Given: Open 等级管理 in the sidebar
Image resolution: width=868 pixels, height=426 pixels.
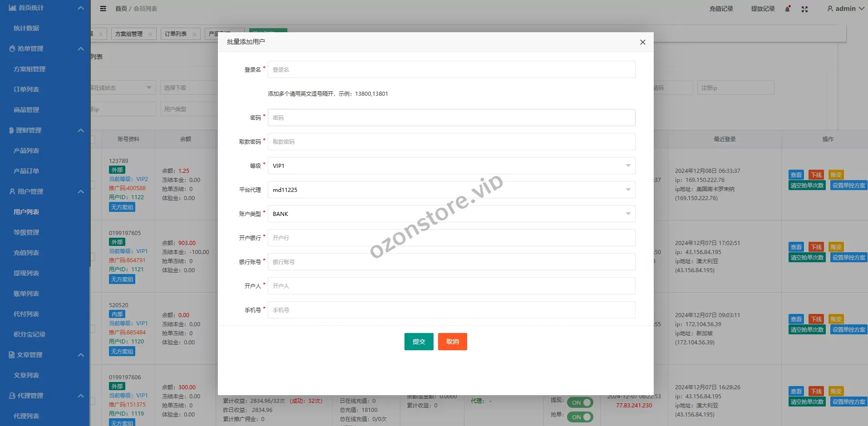Looking at the screenshot, I should [26, 232].
